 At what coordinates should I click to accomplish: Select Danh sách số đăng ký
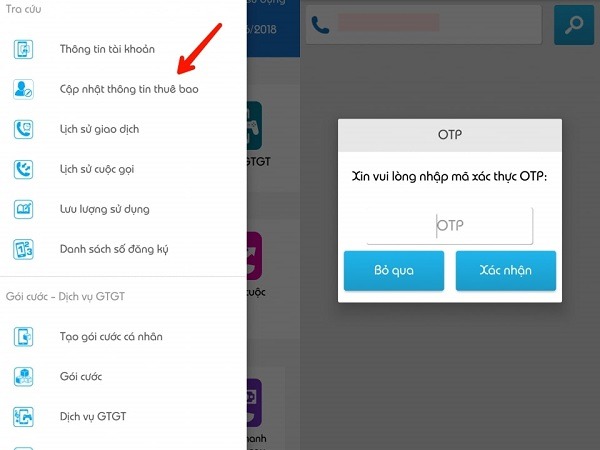123,249
